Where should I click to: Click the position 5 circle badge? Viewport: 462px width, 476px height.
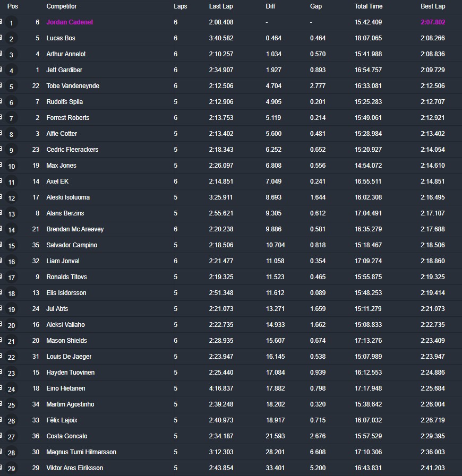[x=11, y=86]
